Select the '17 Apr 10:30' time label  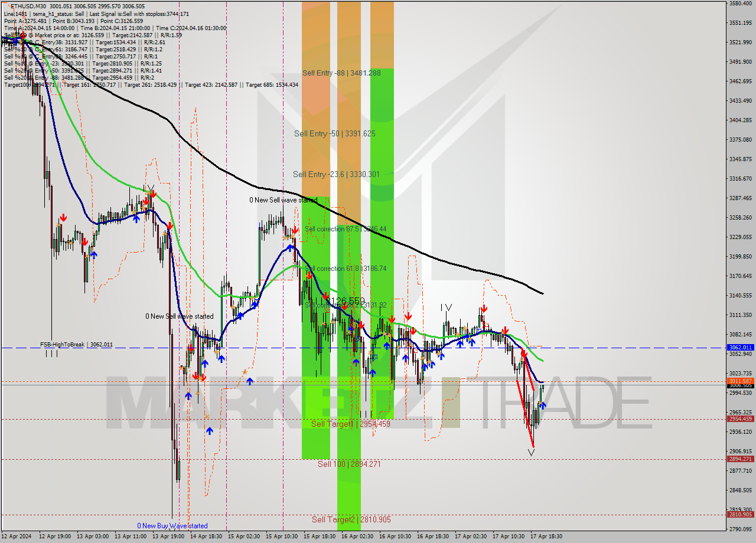pyautogui.click(x=509, y=537)
